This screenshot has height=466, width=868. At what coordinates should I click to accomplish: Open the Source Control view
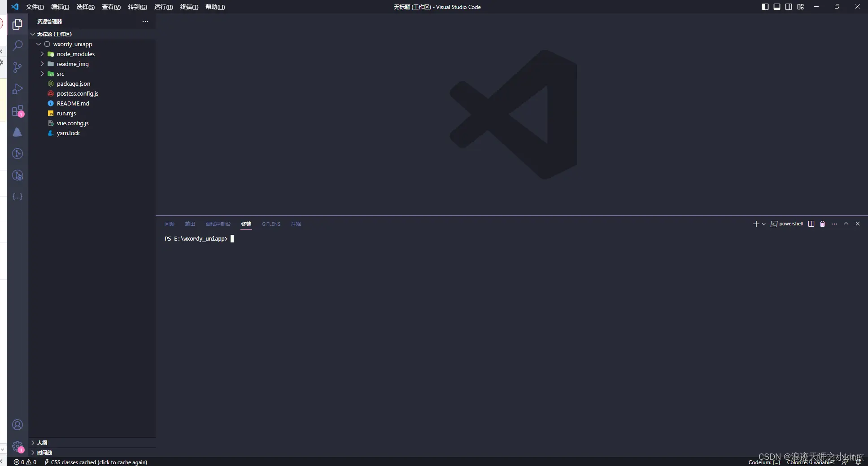coord(17,67)
